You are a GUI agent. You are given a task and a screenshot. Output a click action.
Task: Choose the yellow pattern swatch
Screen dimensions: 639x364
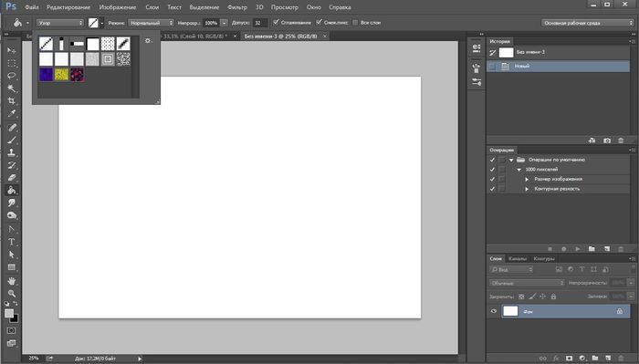coord(61,75)
